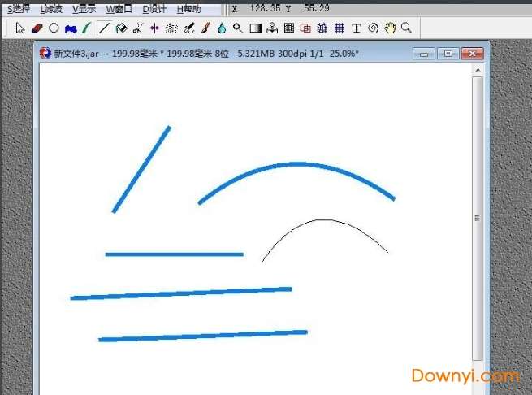Maximize the 新文件3.jar document window
Image resolution: width=532 pixels, height=395 pixels.
(448, 54)
